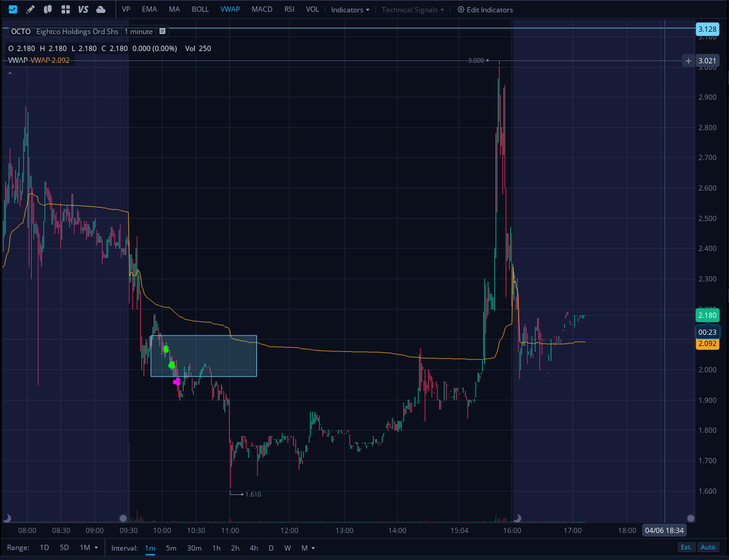Disable the VWAP indicator
Image resolution: width=729 pixels, height=560 pixels.
(x=230, y=10)
